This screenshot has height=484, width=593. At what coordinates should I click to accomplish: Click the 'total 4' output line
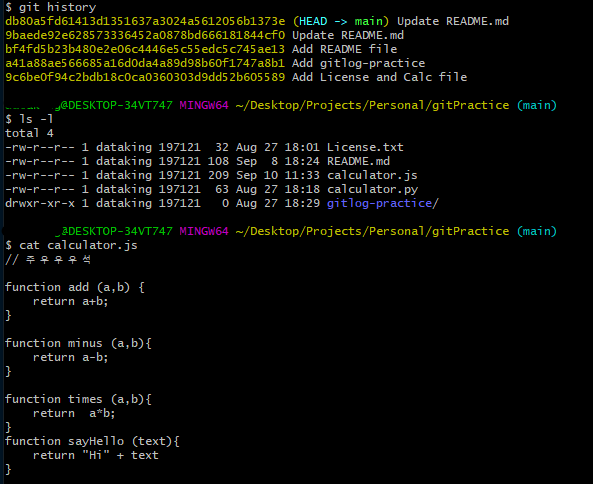(x=29, y=133)
